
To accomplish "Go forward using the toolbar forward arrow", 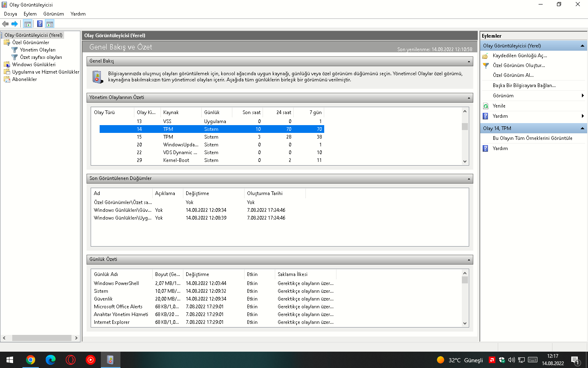I will click(x=15, y=24).
